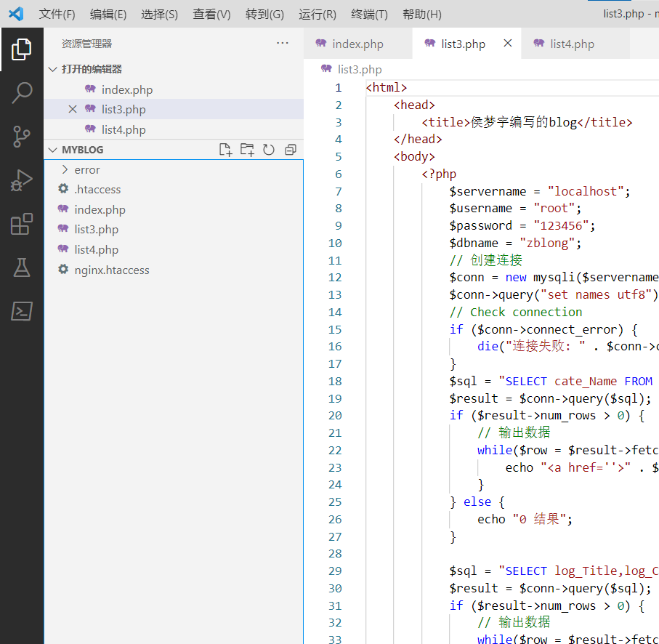Click PHP icon in list3.php breadcrumb

point(326,68)
